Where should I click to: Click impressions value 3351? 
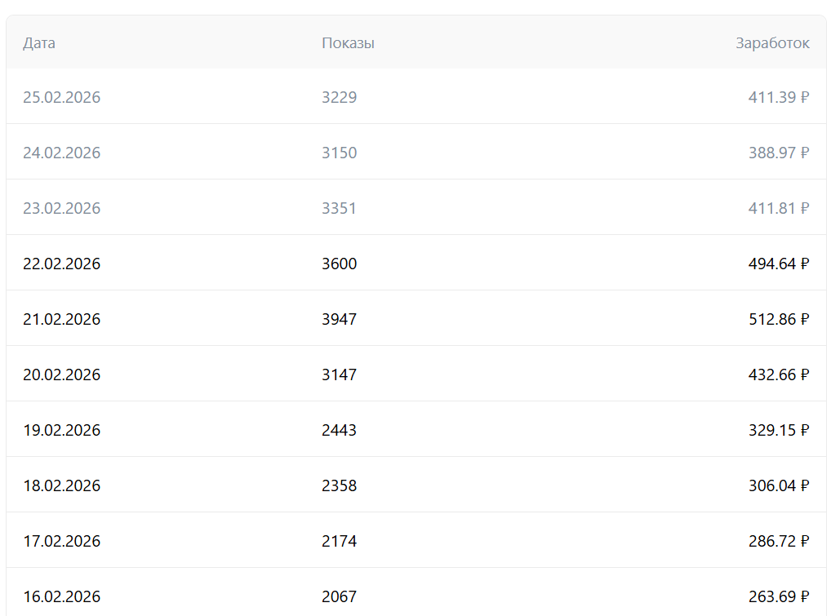pyautogui.click(x=340, y=209)
